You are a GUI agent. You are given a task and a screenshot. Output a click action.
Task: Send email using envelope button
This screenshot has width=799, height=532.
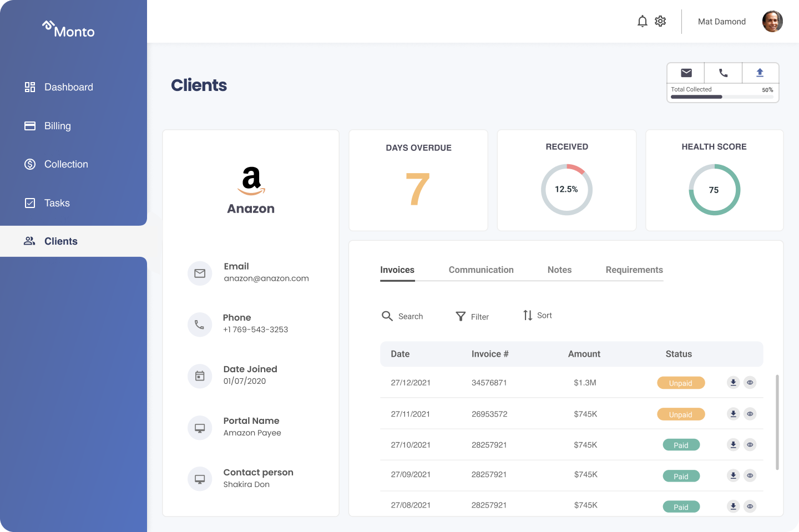pos(686,73)
